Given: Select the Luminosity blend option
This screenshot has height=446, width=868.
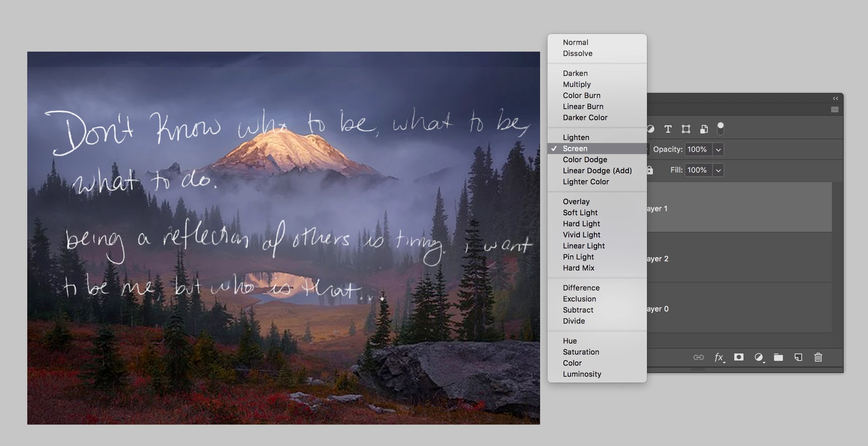Looking at the screenshot, I should pyautogui.click(x=582, y=374).
